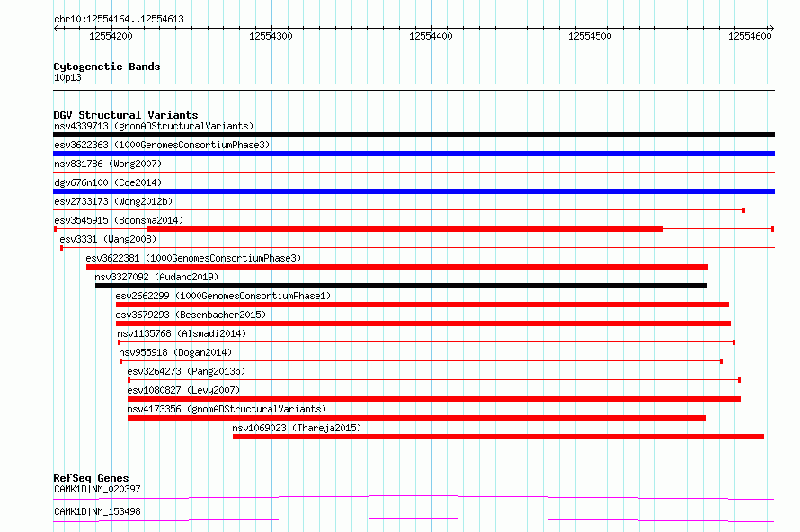This screenshot has height=532, width=800.
Task: Click the red bar under esv2662299
Action: (422, 305)
